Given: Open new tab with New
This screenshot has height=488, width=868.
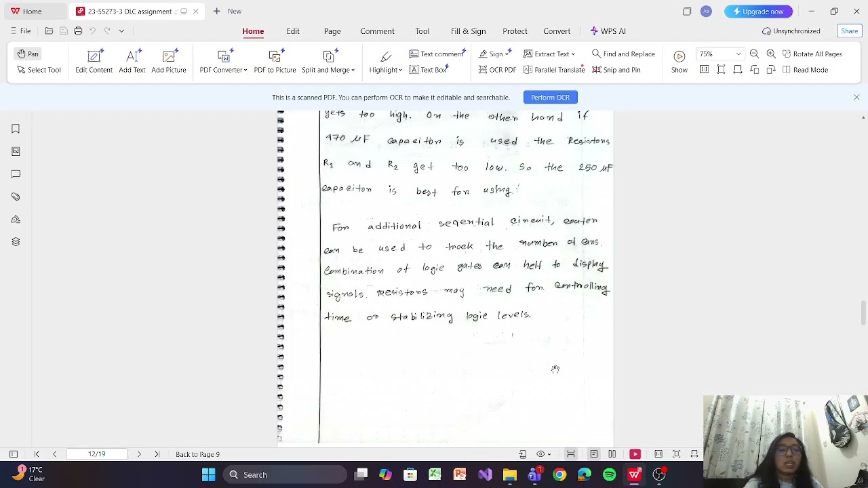Looking at the screenshot, I should tap(227, 12).
